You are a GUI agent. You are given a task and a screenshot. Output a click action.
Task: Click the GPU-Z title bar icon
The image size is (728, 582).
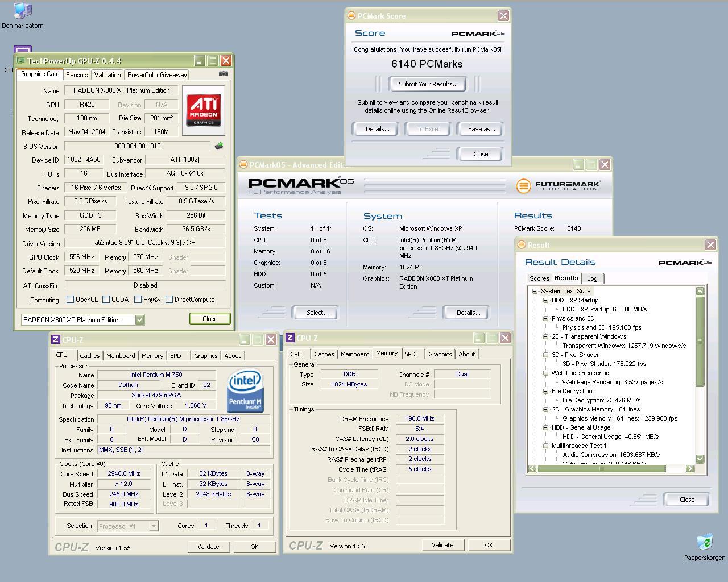21,61
